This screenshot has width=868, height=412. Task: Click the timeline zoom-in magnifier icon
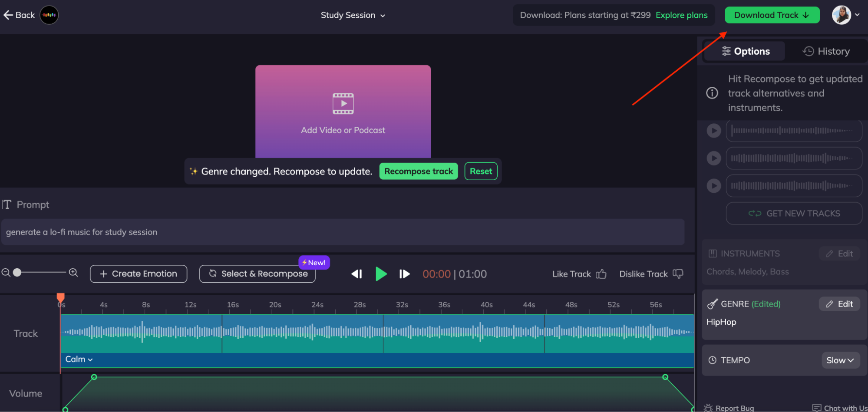point(73,273)
